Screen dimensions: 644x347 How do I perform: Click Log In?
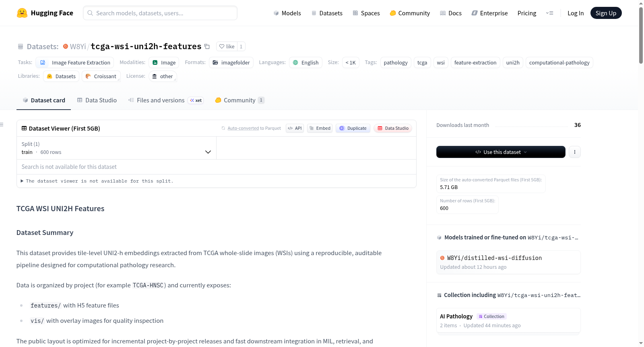tap(576, 13)
